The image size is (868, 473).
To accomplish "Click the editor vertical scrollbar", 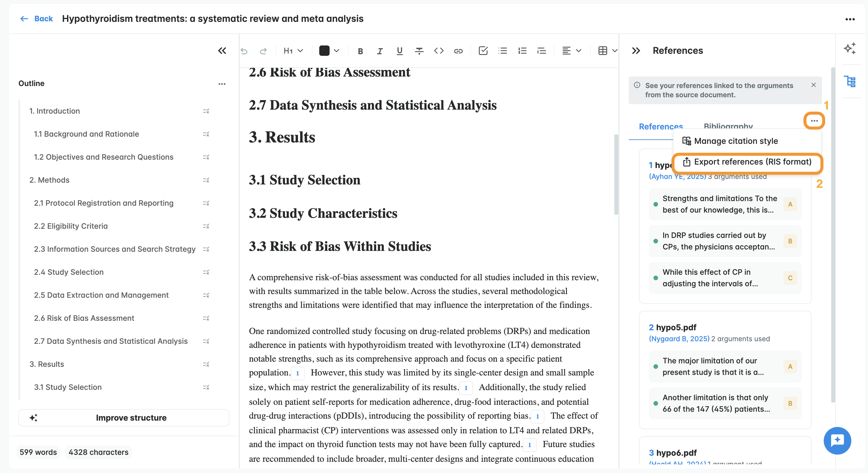I will (616, 174).
